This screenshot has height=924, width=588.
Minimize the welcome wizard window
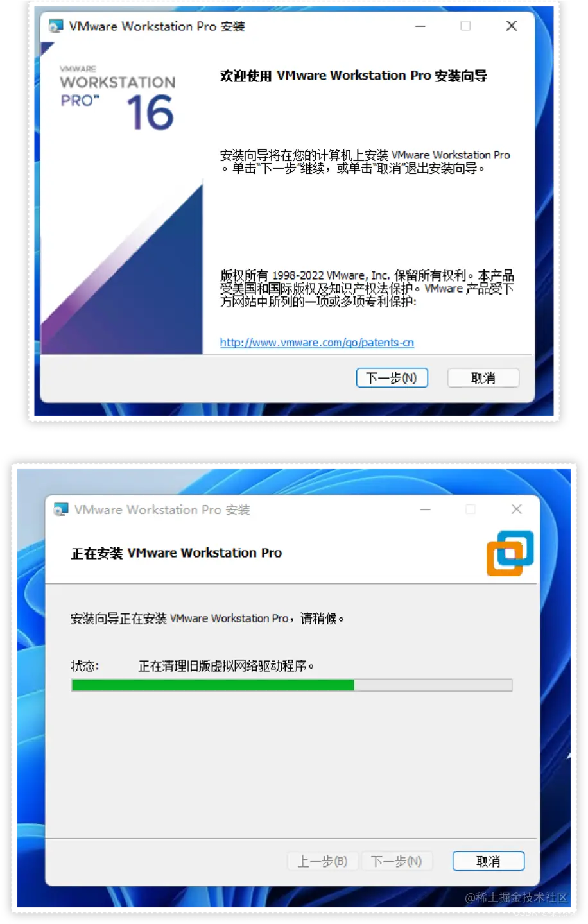point(420,26)
